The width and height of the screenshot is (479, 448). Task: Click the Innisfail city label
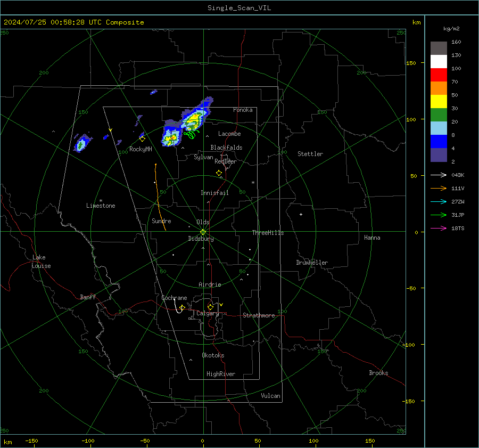(214, 193)
